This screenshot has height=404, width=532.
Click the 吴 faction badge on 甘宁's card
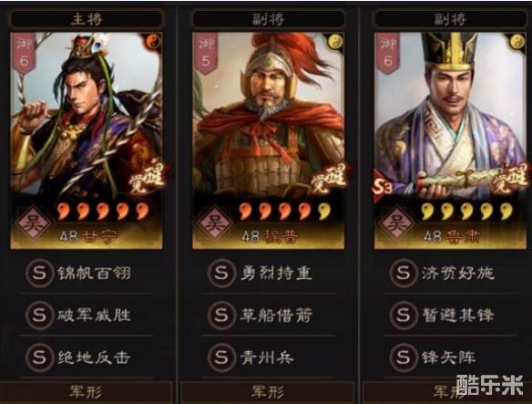34,223
